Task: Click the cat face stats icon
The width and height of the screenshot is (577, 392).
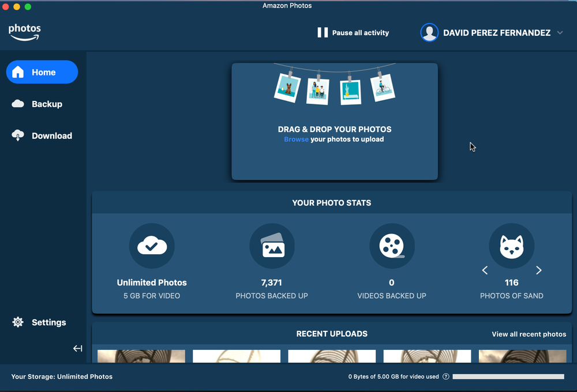Action: tap(511, 246)
